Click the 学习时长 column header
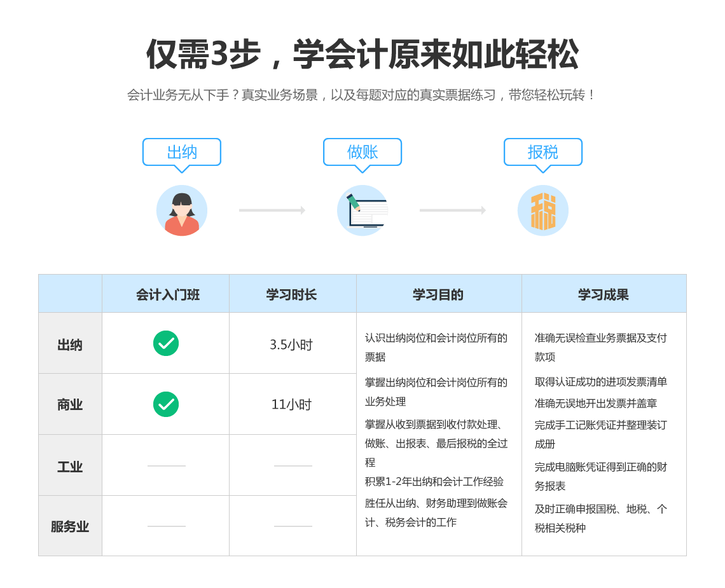 coord(293,294)
